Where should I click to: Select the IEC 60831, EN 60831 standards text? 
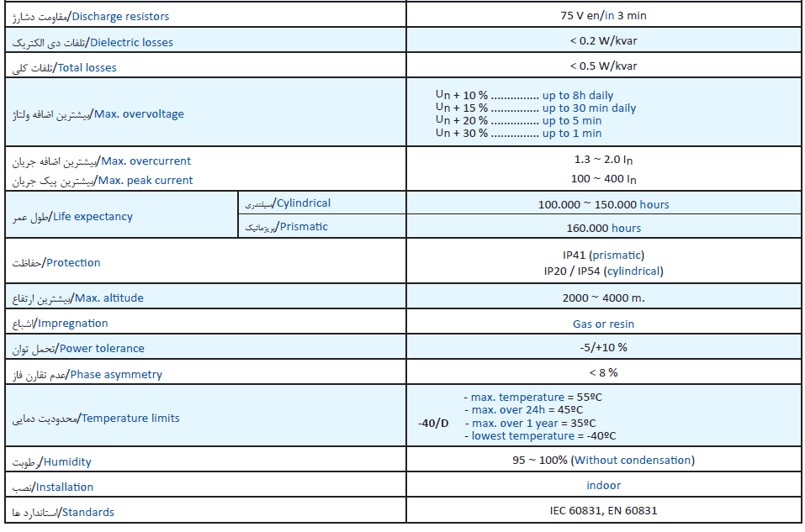603,510
